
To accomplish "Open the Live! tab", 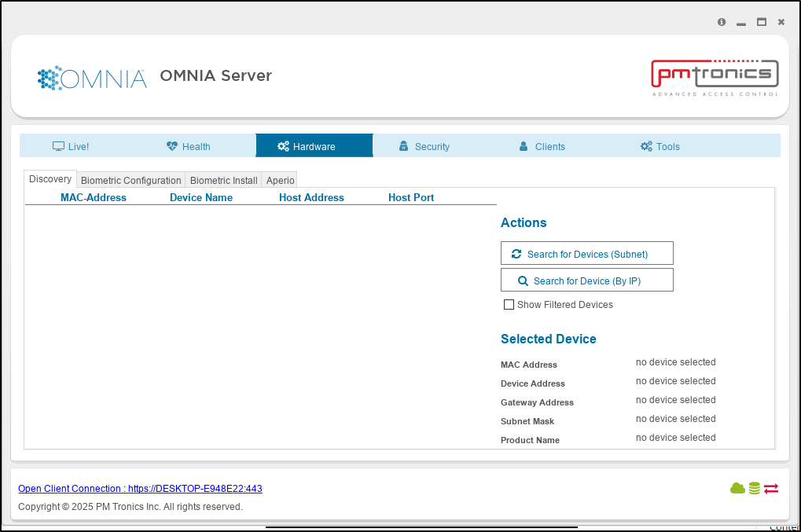I will pos(71,146).
